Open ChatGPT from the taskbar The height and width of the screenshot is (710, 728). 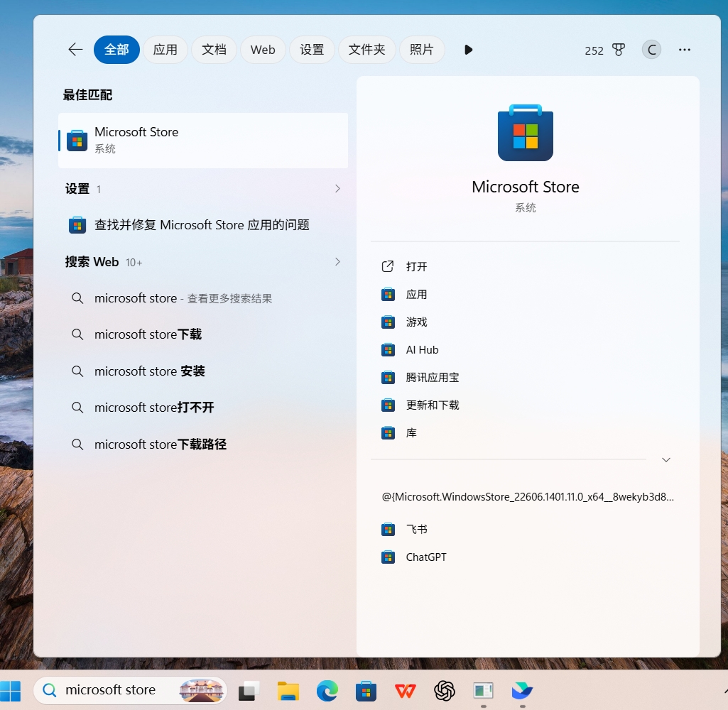click(x=445, y=691)
